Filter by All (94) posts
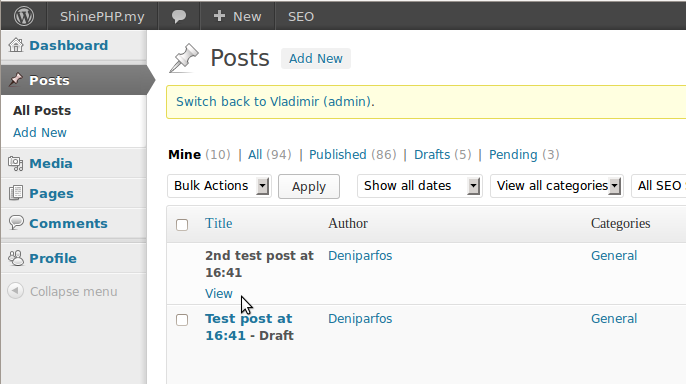The height and width of the screenshot is (384, 686). tap(270, 155)
